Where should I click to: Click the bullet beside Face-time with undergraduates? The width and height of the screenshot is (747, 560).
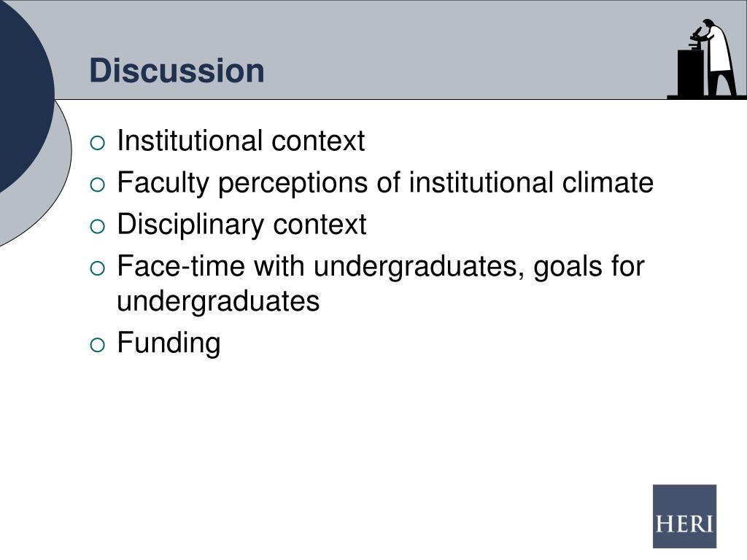pos(97,268)
